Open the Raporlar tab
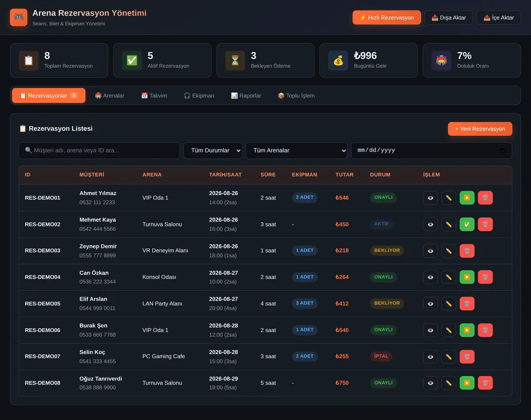 point(246,96)
